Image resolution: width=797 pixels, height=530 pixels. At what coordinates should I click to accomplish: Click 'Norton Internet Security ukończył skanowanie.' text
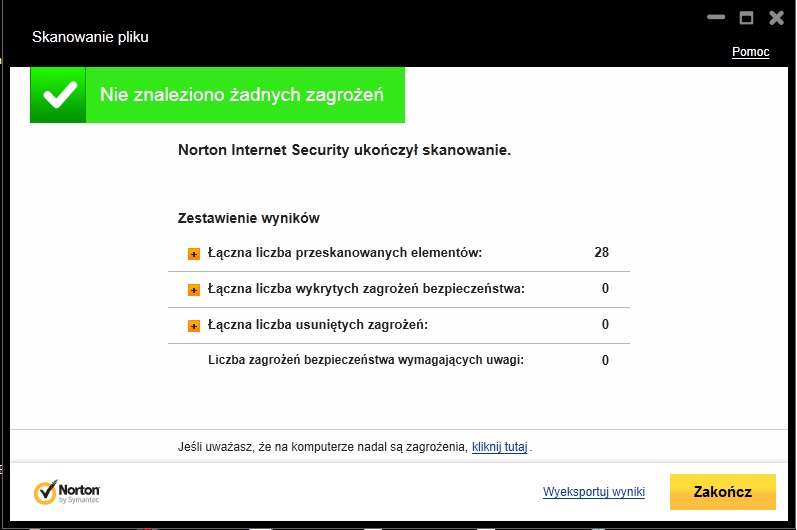coord(344,150)
